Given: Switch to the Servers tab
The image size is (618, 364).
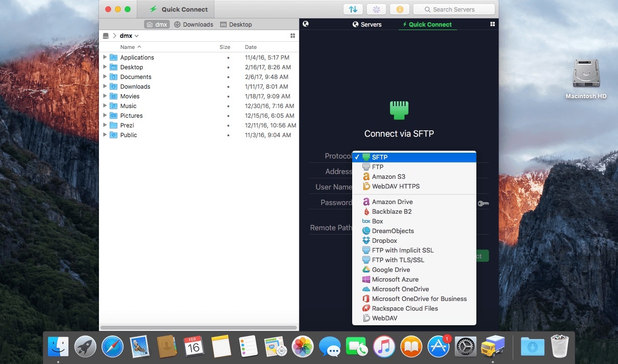Looking at the screenshot, I should coord(367,24).
